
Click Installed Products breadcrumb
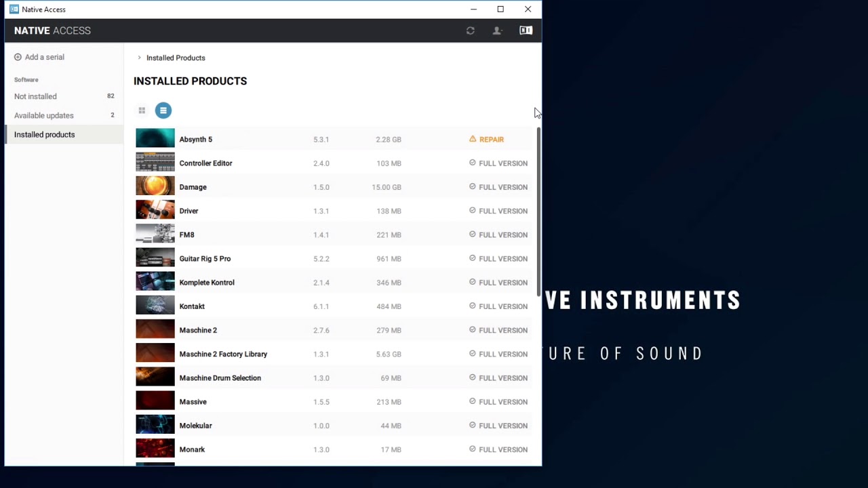pos(176,58)
